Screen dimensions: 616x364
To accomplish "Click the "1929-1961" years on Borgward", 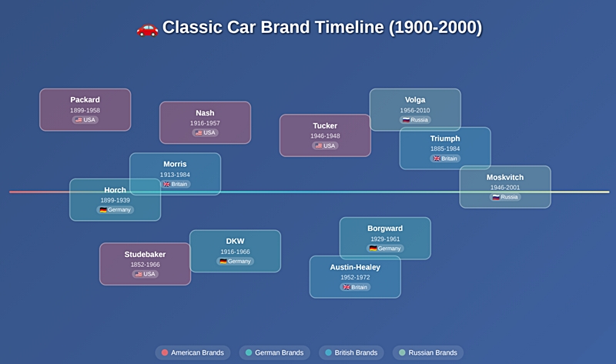I will click(x=385, y=239).
